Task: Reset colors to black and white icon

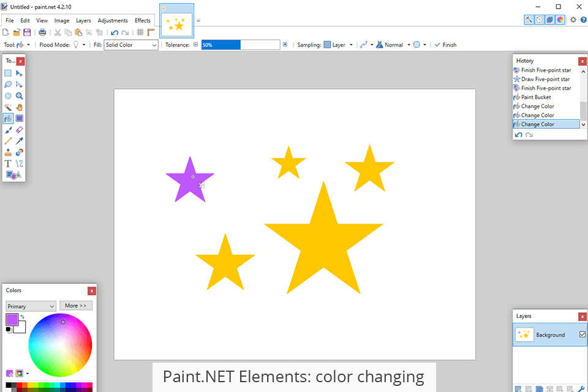Action: pyautogui.click(x=9, y=330)
